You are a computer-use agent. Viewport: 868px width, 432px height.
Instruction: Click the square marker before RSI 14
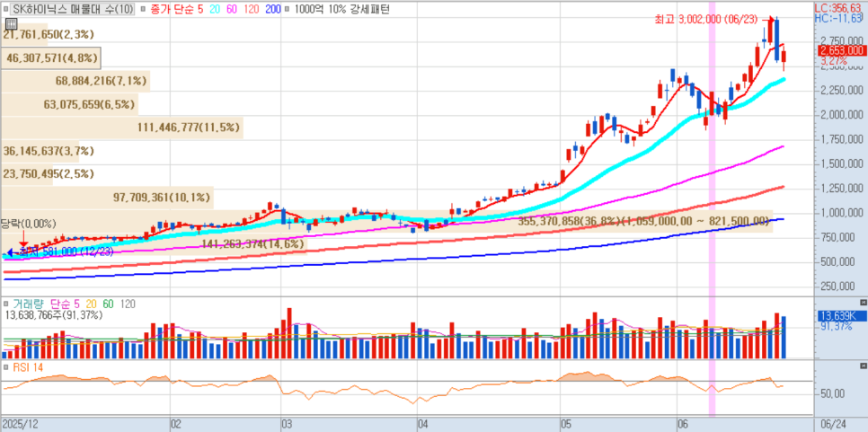tap(6, 366)
